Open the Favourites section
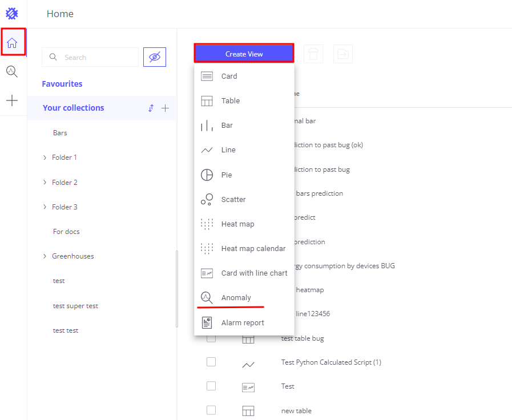The image size is (512, 420). (62, 84)
